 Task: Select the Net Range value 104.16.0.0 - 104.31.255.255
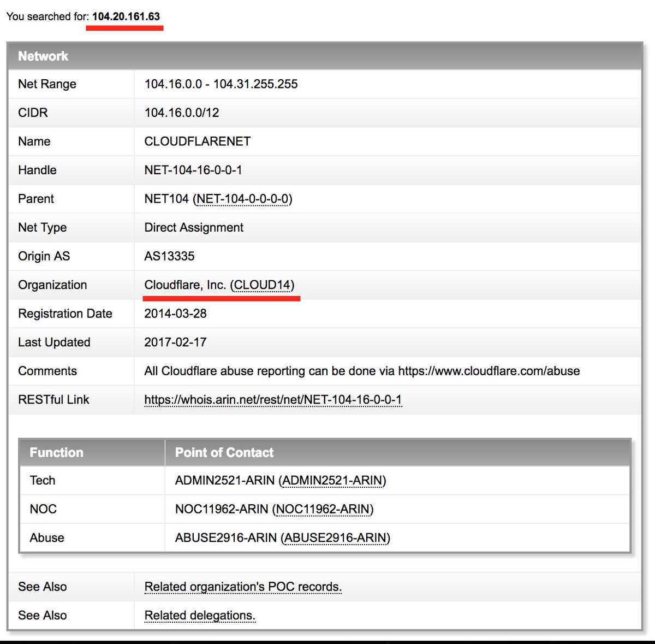pyautogui.click(x=221, y=84)
